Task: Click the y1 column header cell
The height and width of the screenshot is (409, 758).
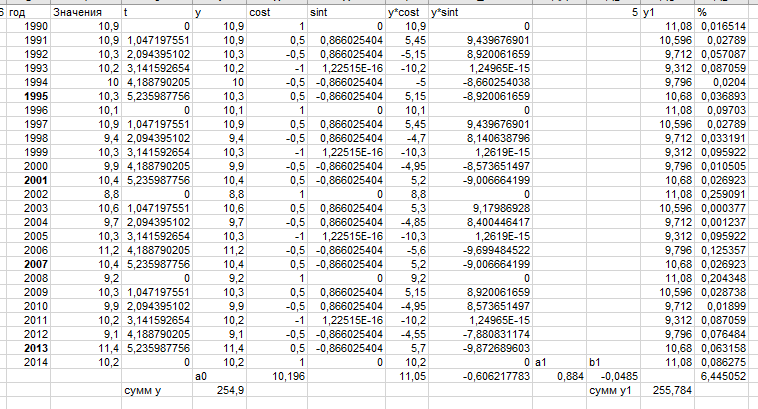Action: point(667,12)
